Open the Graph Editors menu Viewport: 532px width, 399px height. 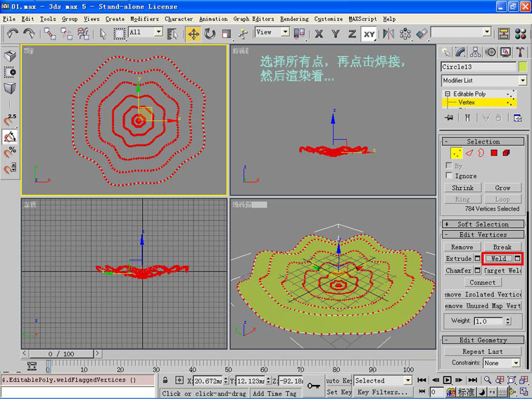[253, 19]
